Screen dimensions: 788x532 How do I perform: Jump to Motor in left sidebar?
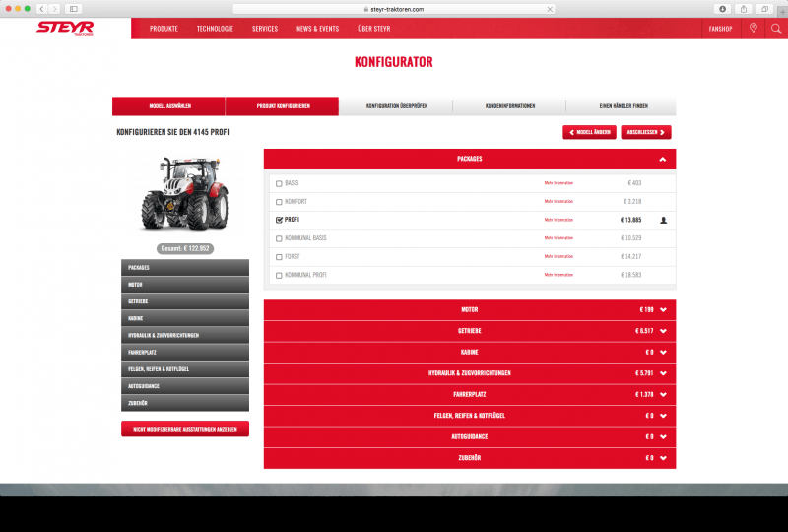(185, 285)
